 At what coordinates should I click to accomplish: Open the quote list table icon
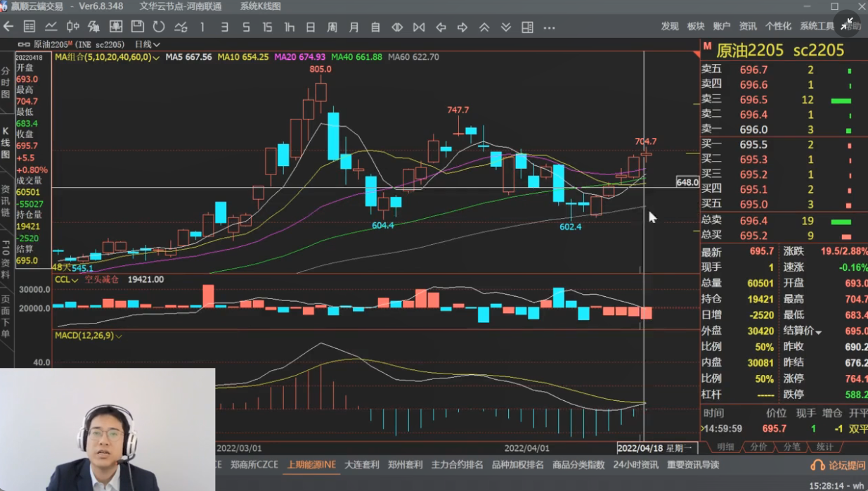point(30,27)
